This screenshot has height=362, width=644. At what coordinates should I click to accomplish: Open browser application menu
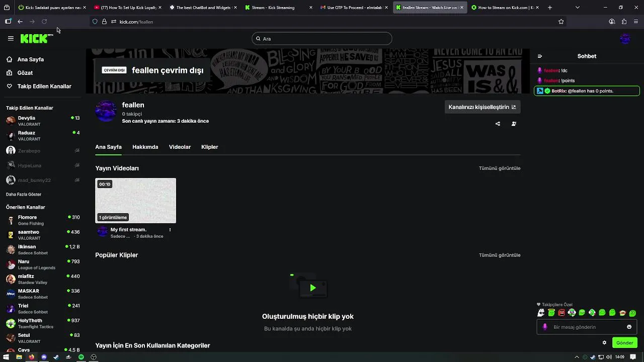click(x=636, y=22)
